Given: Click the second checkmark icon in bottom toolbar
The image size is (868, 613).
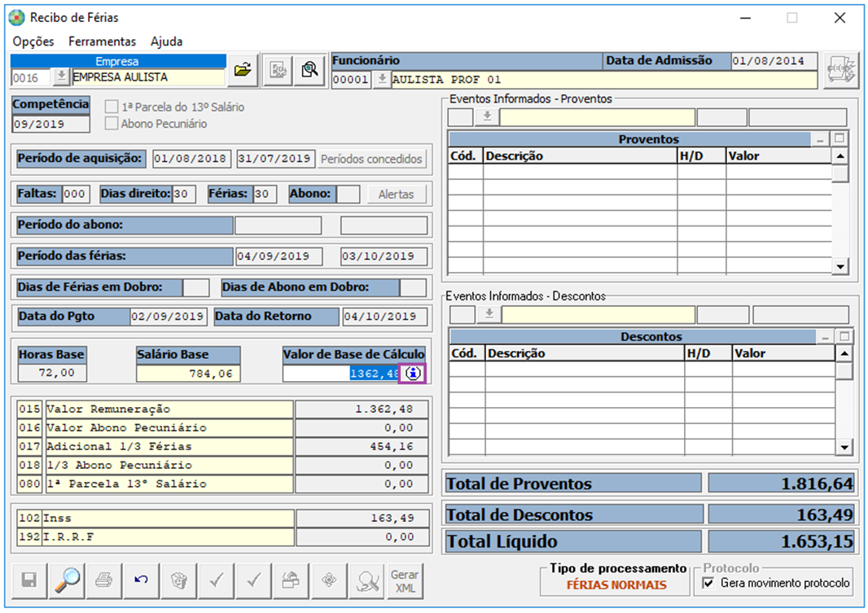Looking at the screenshot, I should pyautogui.click(x=253, y=580).
